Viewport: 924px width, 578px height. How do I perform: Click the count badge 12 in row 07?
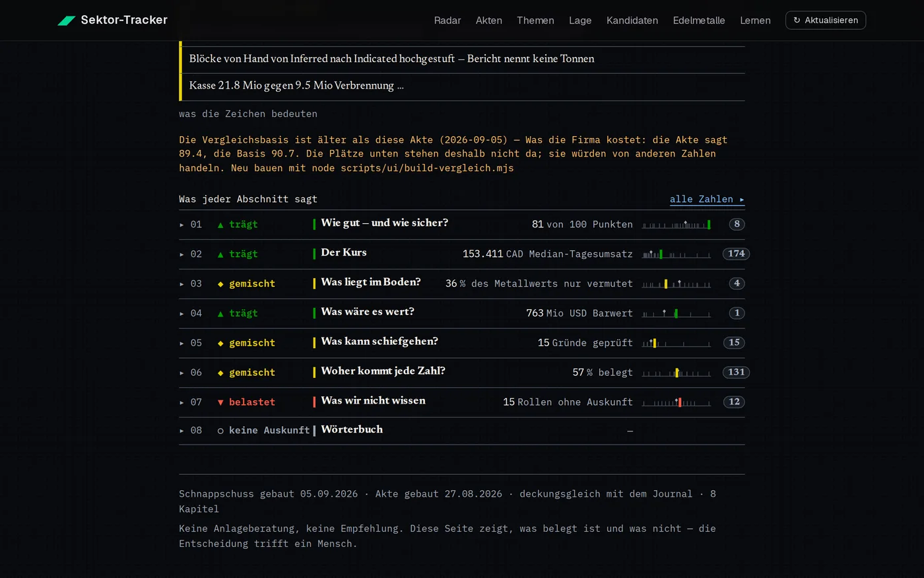(x=734, y=402)
